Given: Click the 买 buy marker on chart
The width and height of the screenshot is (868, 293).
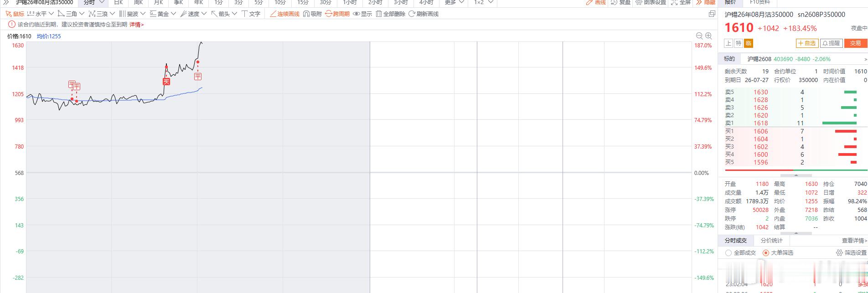Looking at the screenshot, I should [166, 82].
